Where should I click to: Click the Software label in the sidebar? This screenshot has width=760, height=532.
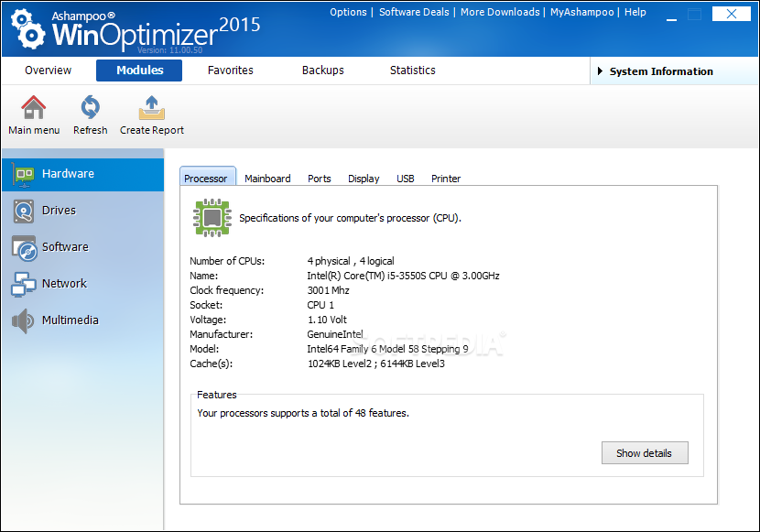coord(65,246)
